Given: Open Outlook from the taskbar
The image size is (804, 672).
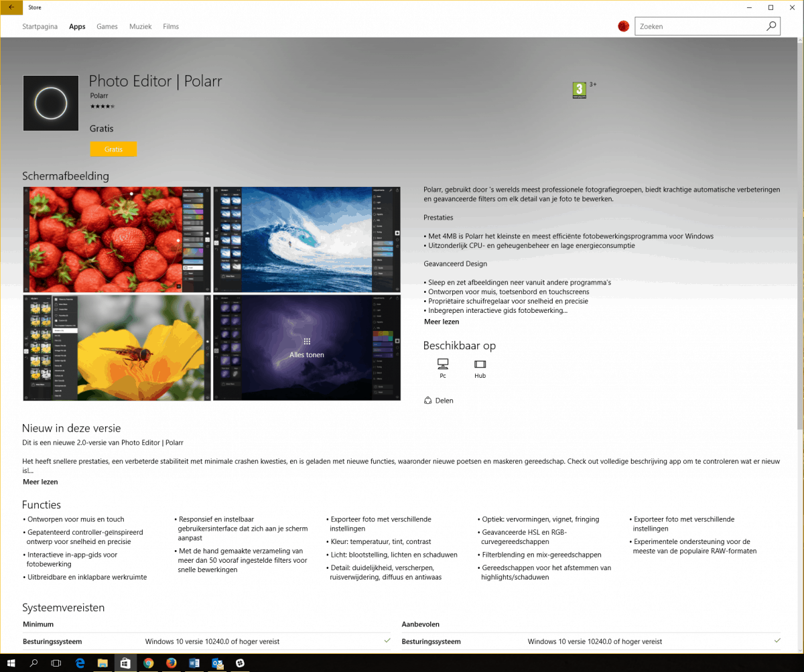Looking at the screenshot, I should tap(217, 663).
